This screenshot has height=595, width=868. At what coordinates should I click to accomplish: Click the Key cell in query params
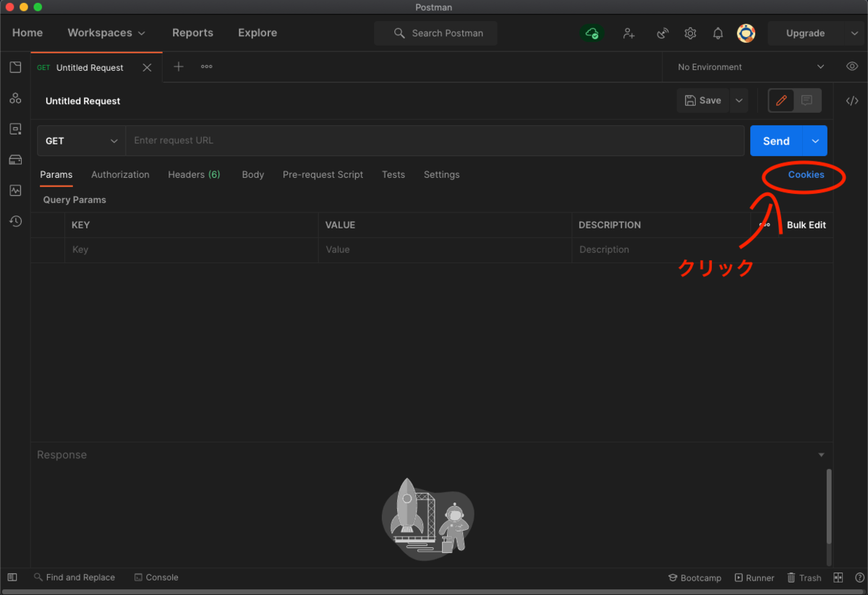192,250
